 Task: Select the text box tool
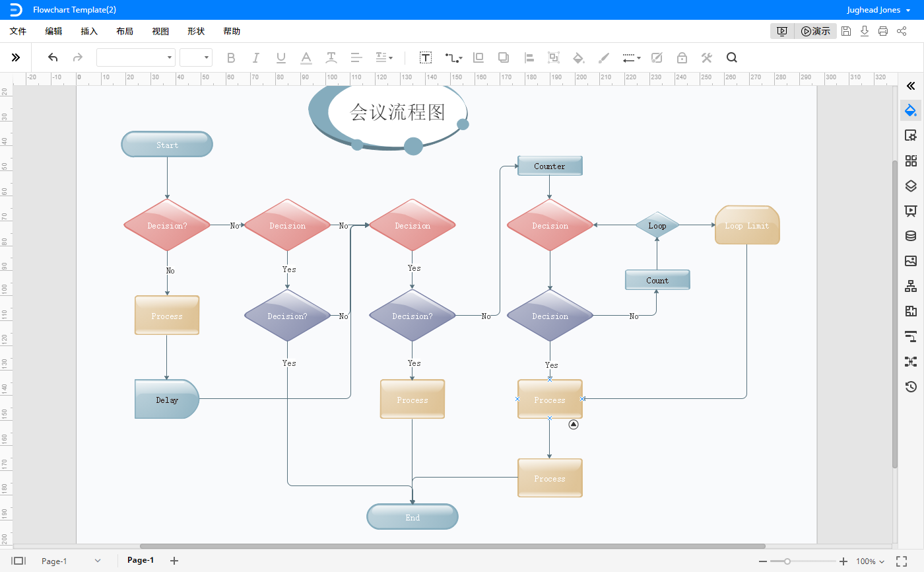[426, 58]
